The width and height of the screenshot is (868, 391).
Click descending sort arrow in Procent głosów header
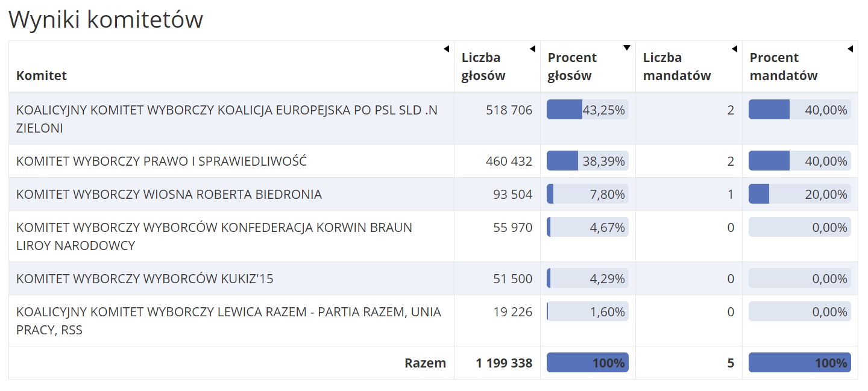pyautogui.click(x=627, y=48)
